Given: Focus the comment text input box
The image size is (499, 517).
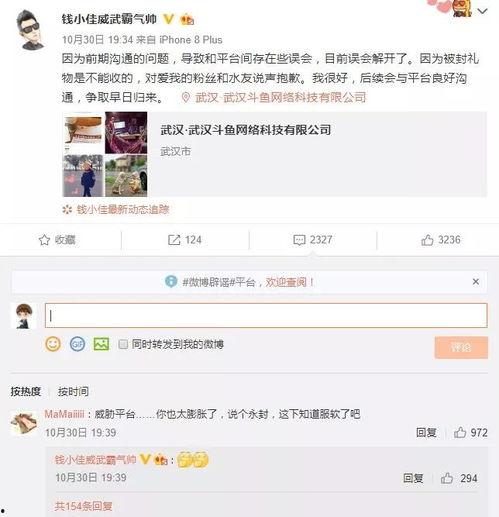Looking at the screenshot, I should point(266,315).
